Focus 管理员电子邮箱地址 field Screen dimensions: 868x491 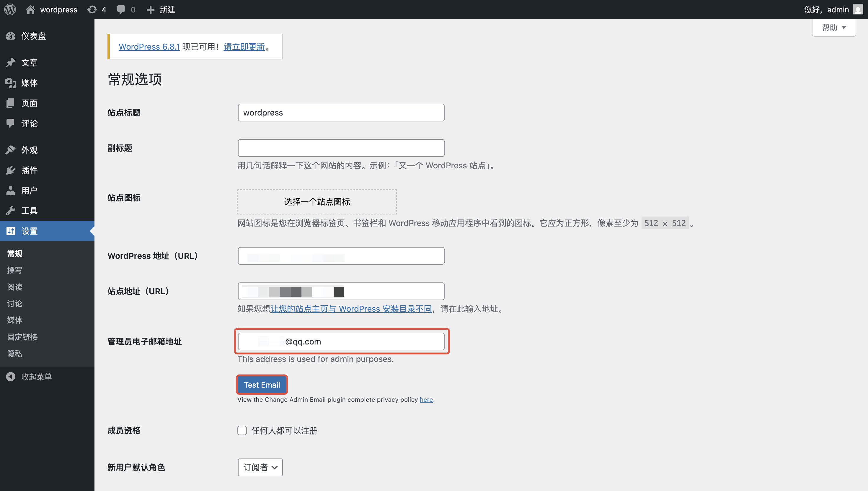[341, 341]
